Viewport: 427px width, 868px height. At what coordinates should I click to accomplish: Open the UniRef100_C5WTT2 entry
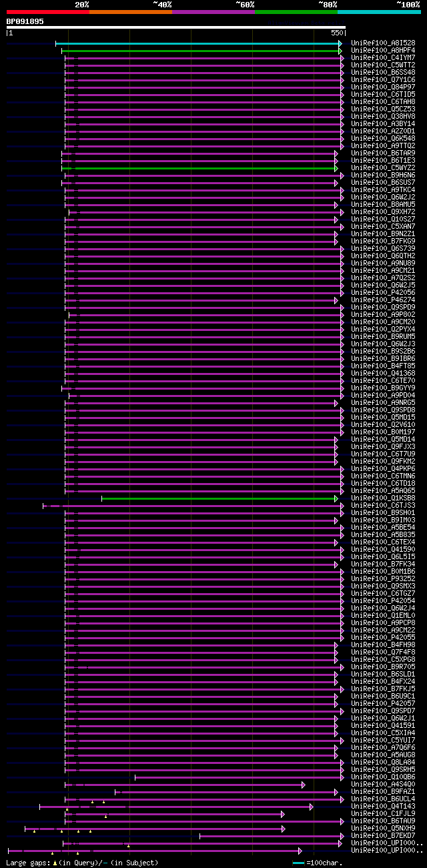coord(383,65)
